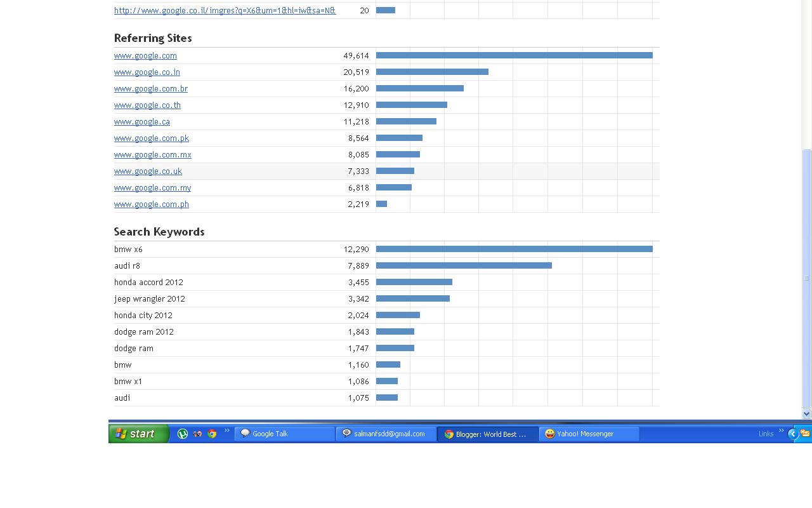Open www.google.co.uk referring site link
Screen dimensions: 812x508
(x=148, y=171)
